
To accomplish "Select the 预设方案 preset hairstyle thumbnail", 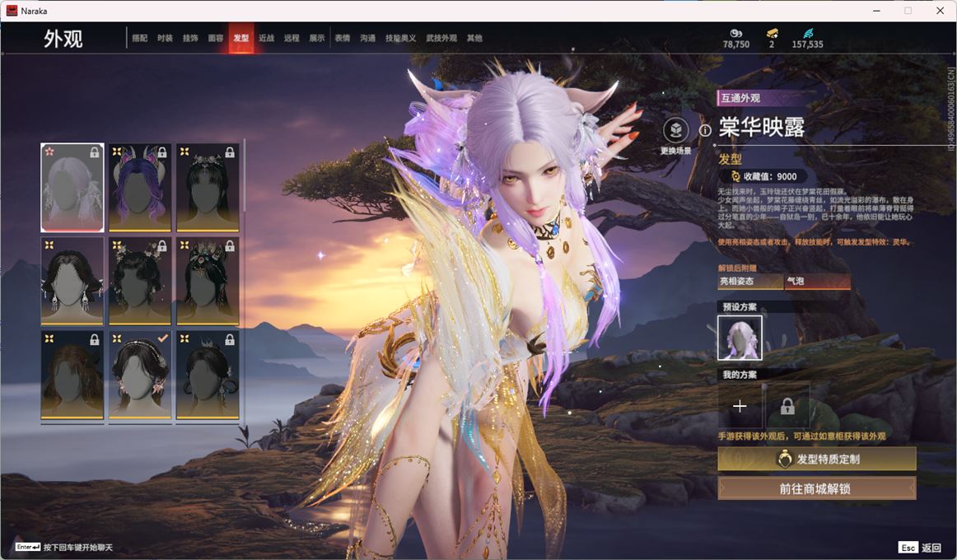I will 740,338.
